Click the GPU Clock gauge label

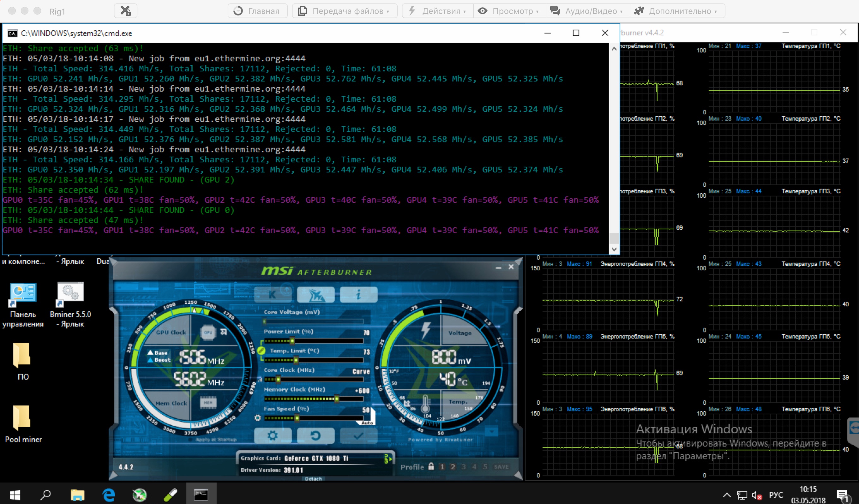pos(171,332)
